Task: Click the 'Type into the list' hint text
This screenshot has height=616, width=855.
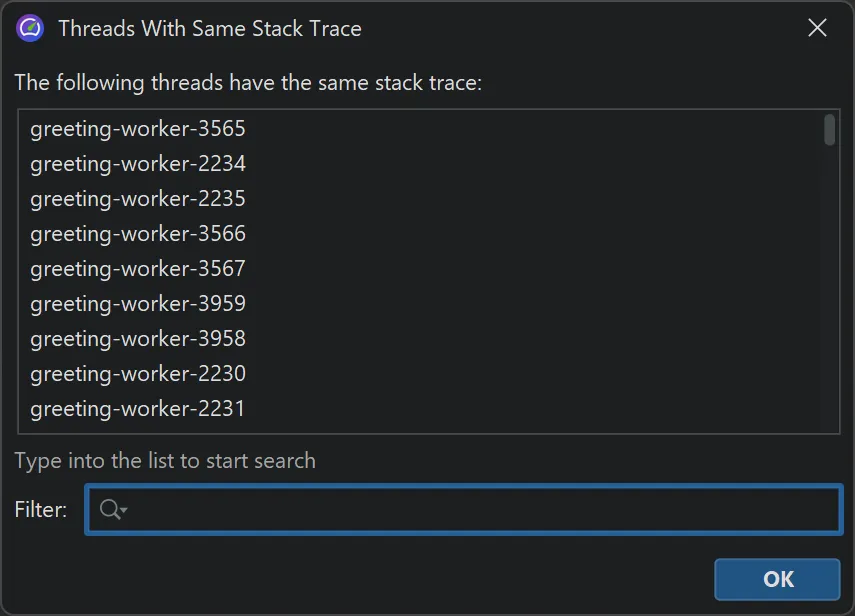Action: (x=165, y=461)
